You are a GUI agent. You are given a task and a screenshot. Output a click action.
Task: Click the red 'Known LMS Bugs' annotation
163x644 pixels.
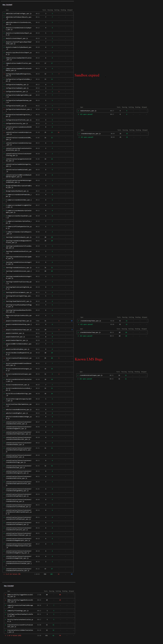[x=89, y=359]
